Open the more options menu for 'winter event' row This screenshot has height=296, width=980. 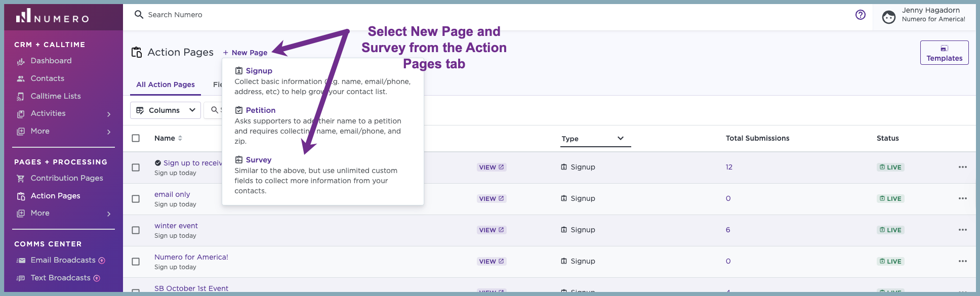pos(963,230)
